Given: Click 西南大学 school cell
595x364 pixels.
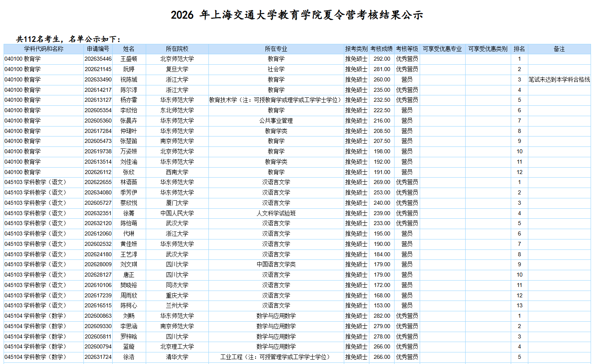Looking at the screenshot, I should tap(177, 172).
